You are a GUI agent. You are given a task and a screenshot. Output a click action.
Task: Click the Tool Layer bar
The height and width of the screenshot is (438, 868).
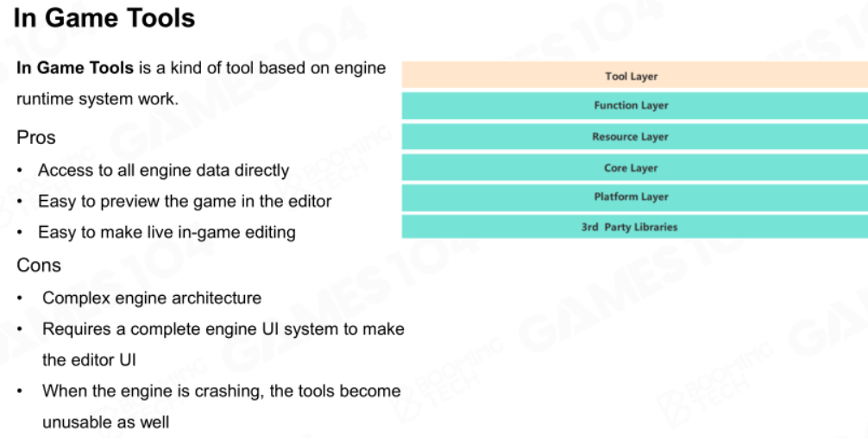634,75
